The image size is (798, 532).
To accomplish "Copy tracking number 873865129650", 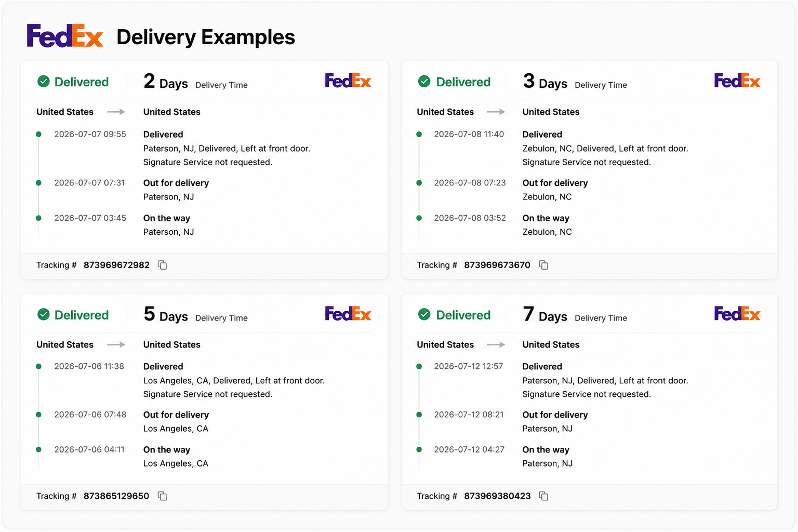I will pyautogui.click(x=163, y=496).
